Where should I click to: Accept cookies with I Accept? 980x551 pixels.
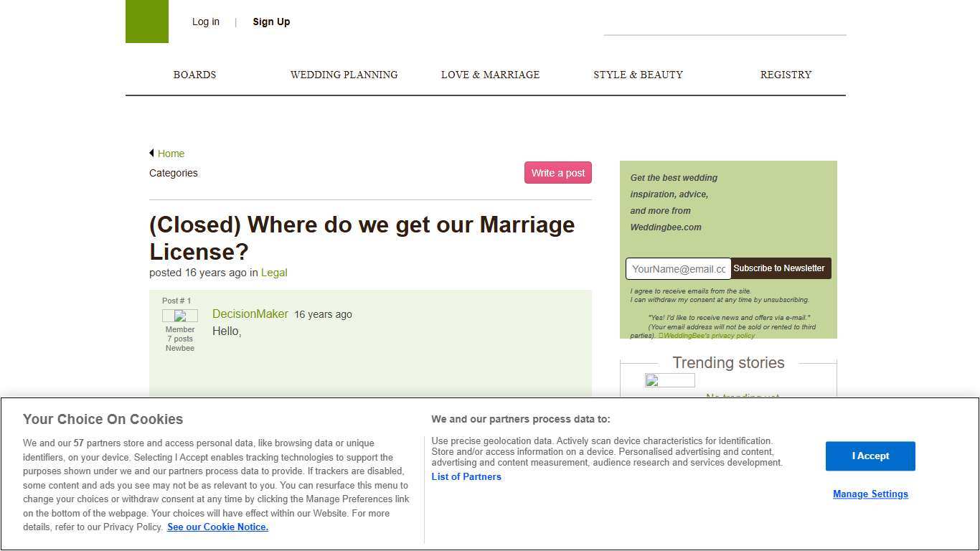click(870, 456)
